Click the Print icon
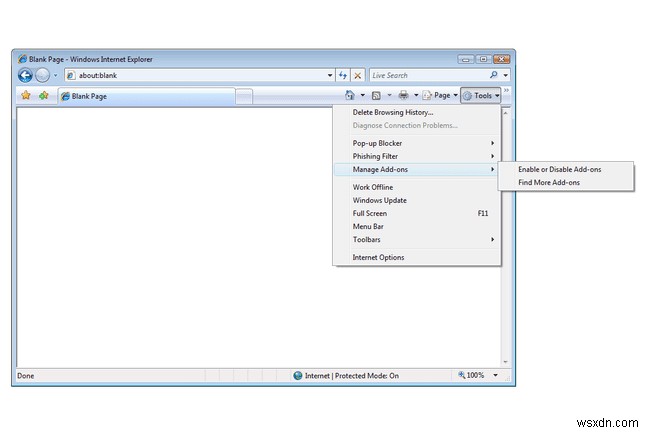650x433 pixels. pyautogui.click(x=403, y=96)
